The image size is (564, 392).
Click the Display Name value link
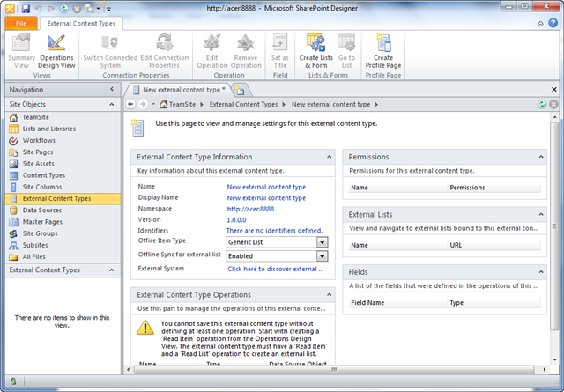click(x=266, y=198)
